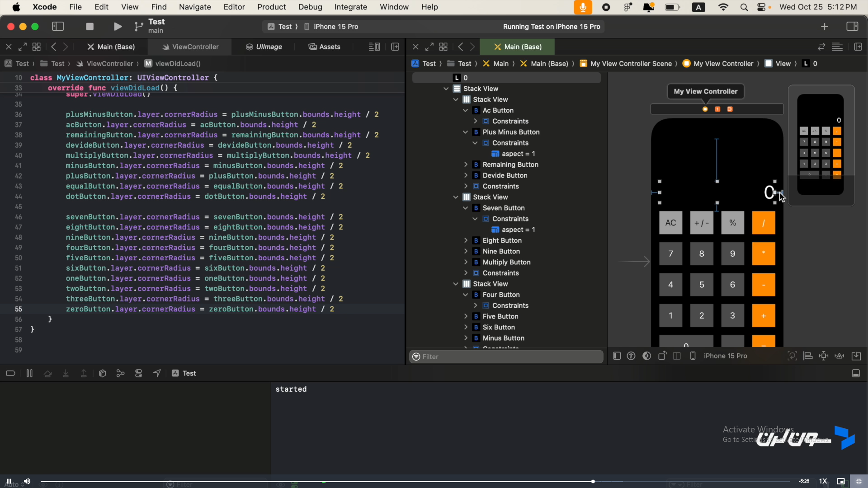Click Add New Constraints icon
The image size is (868, 488).
pos(824,356)
